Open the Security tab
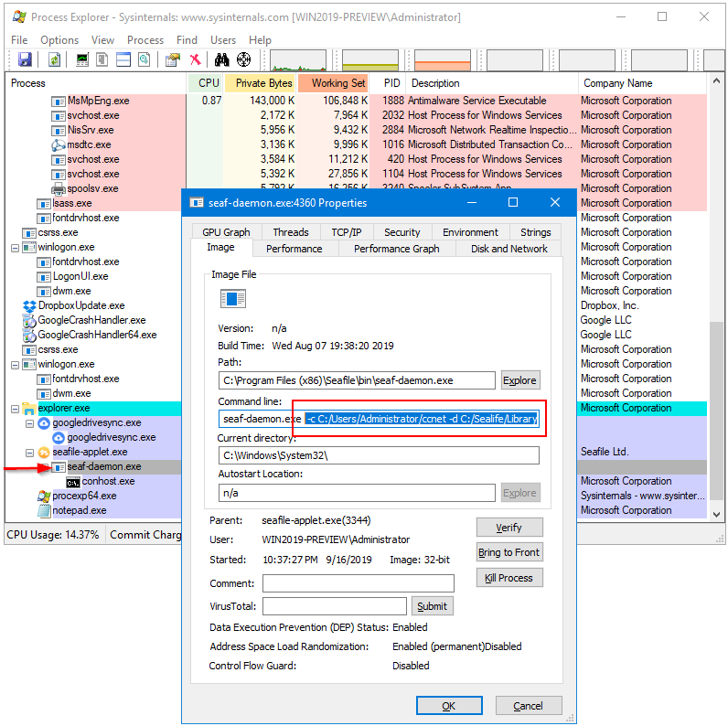728x726 pixels. click(402, 232)
